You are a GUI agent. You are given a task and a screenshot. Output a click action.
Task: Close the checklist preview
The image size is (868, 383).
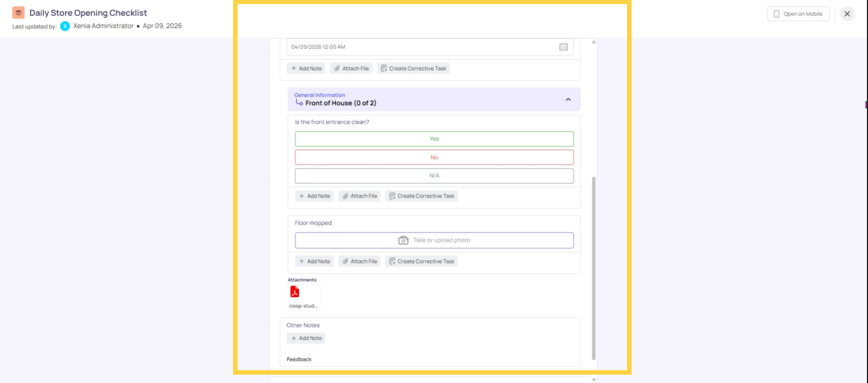847,14
